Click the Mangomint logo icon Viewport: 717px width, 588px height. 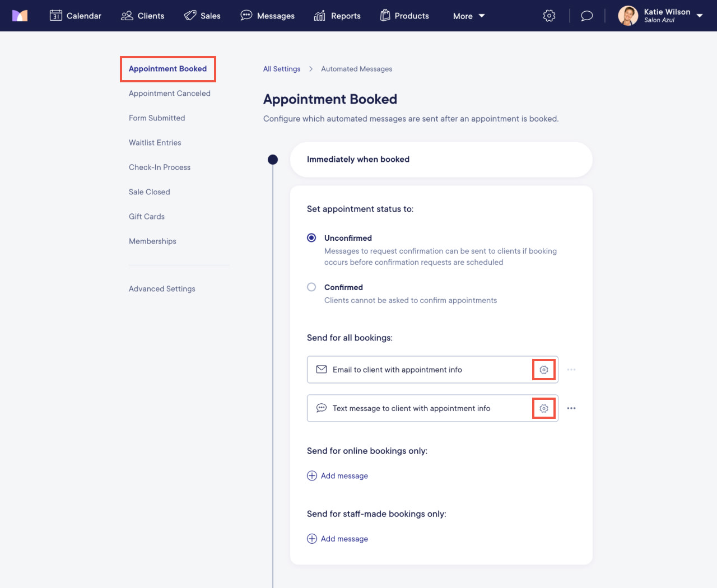(x=20, y=16)
